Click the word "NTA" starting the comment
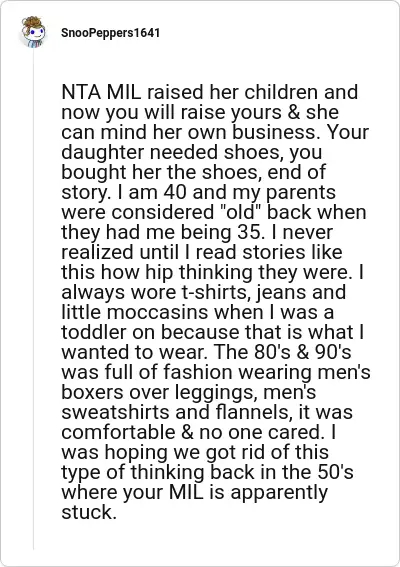The height and width of the screenshot is (567, 400). pyautogui.click(x=81, y=93)
